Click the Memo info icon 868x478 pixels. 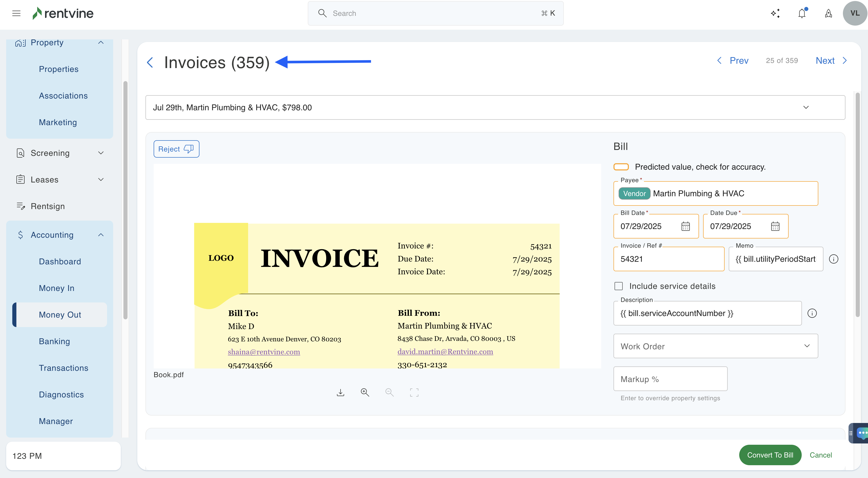tap(833, 259)
